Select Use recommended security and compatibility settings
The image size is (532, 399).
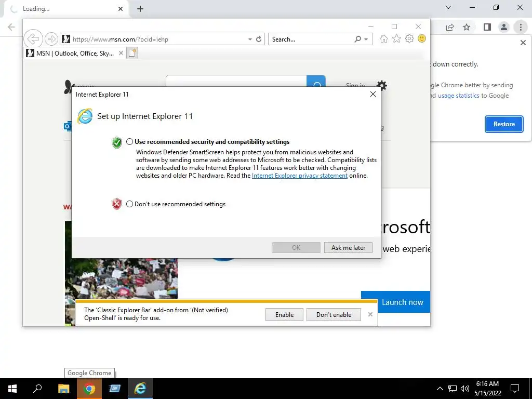tap(129, 142)
